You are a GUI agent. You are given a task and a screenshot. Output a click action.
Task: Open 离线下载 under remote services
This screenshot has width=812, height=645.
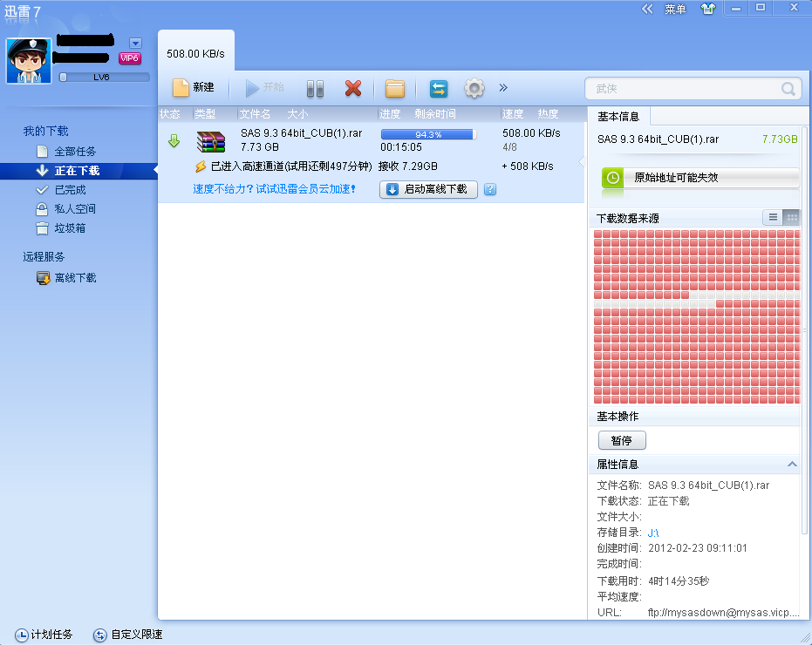point(75,278)
